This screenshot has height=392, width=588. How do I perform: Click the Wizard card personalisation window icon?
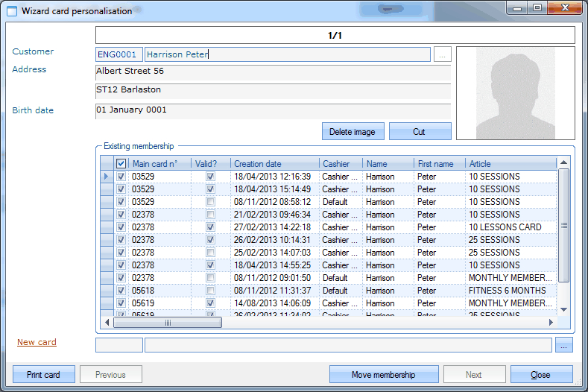click(12, 11)
